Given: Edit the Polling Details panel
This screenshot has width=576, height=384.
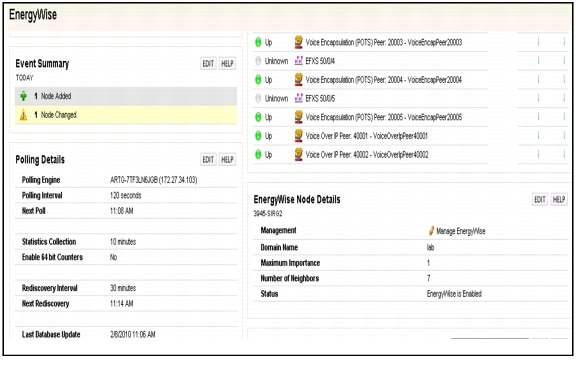Looking at the screenshot, I should tap(208, 159).
